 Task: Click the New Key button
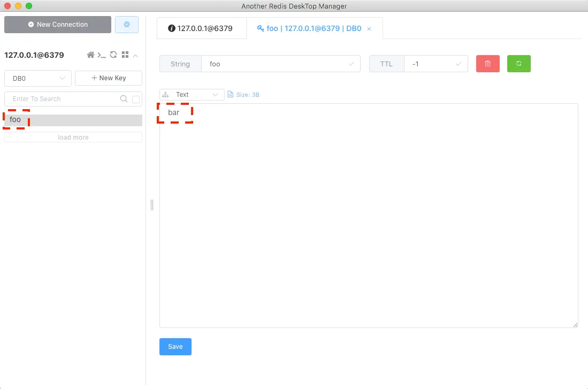[x=109, y=78]
